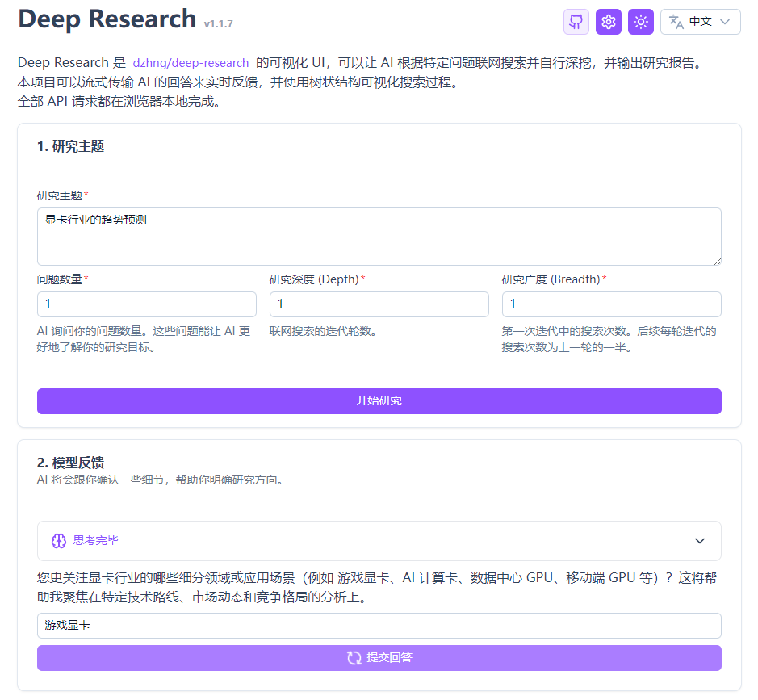This screenshot has height=700, width=758.
Task: Click the text area resize handle
Action: [x=717, y=261]
